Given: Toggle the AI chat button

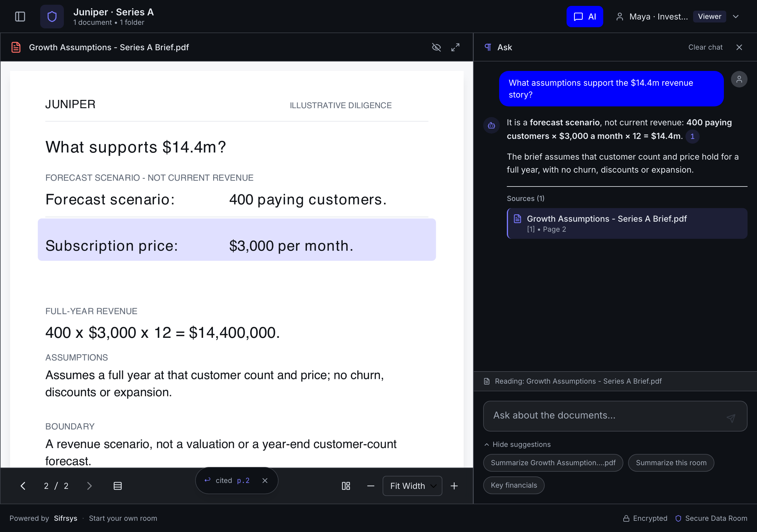Looking at the screenshot, I should pos(585,17).
